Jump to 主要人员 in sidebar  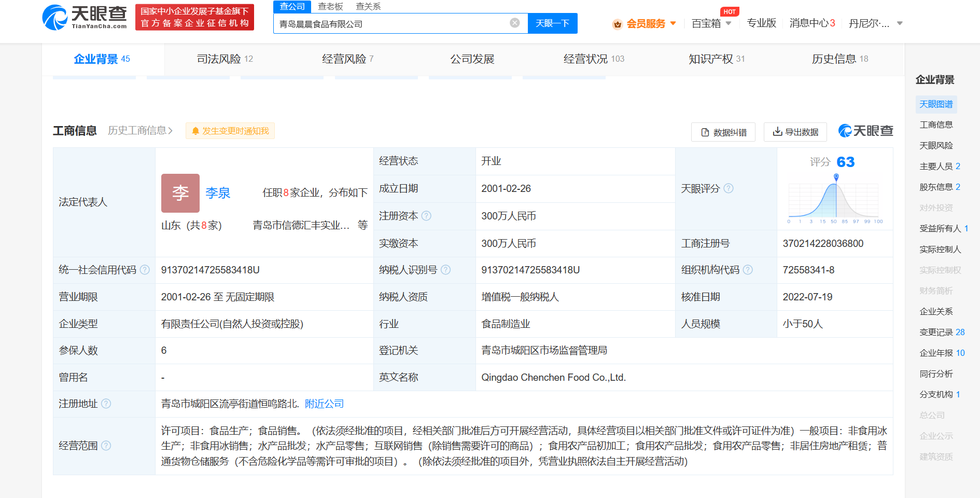click(940, 167)
